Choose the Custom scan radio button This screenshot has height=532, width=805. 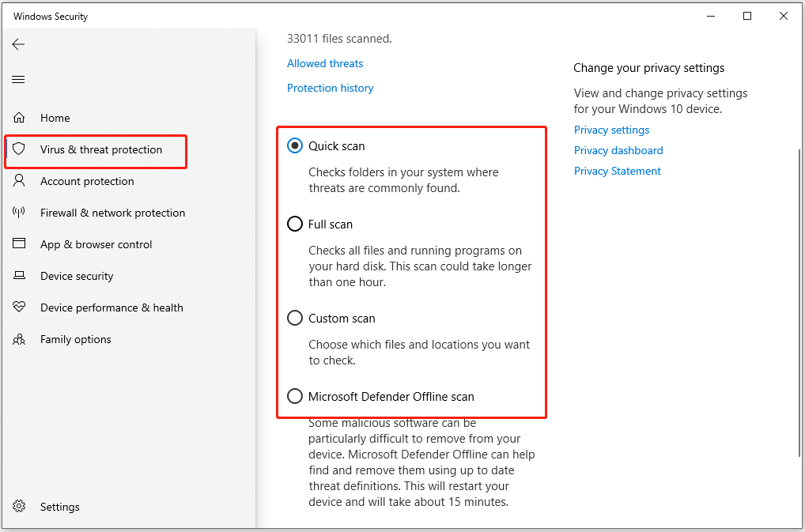(x=295, y=318)
